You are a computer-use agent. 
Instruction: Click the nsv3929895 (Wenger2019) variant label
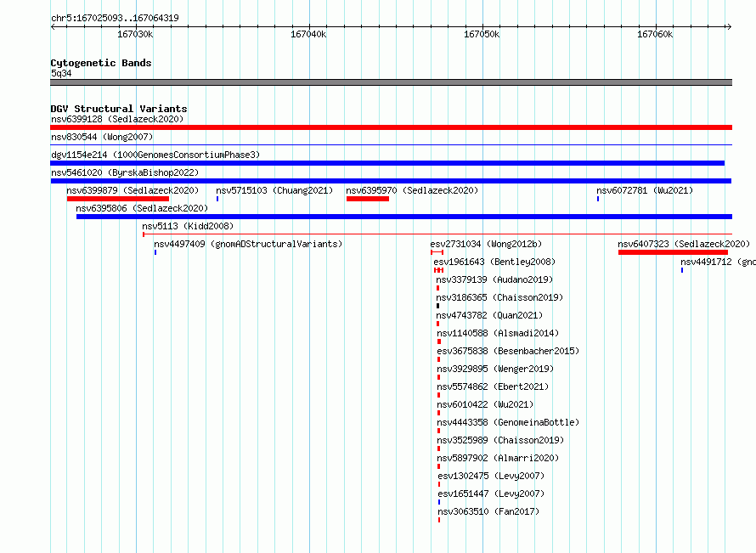[495, 369]
